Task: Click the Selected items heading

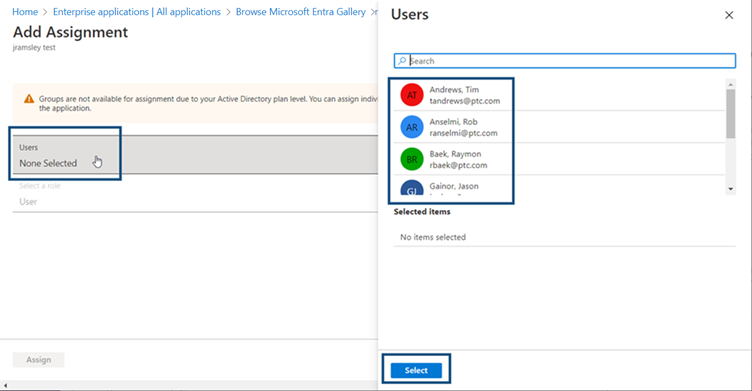Action: click(x=422, y=212)
